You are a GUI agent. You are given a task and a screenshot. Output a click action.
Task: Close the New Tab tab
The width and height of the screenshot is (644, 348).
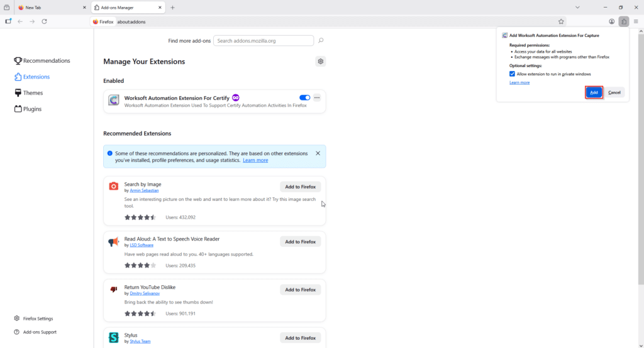[84, 8]
